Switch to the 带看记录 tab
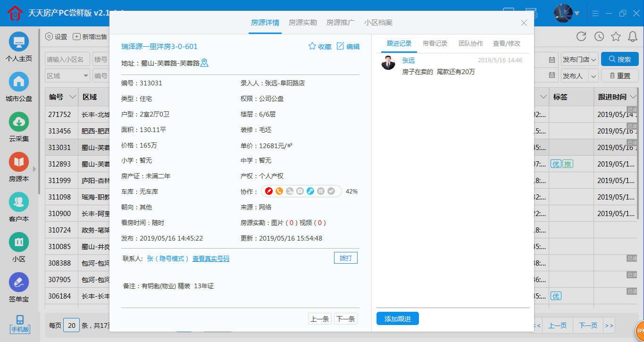Screen dimensions: 644x342 coord(435,43)
